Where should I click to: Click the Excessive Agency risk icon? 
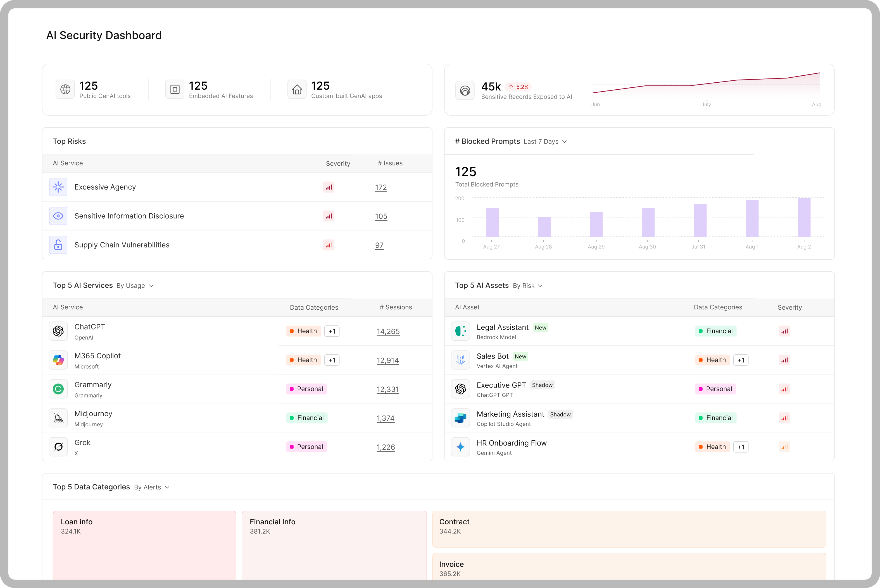(58, 187)
